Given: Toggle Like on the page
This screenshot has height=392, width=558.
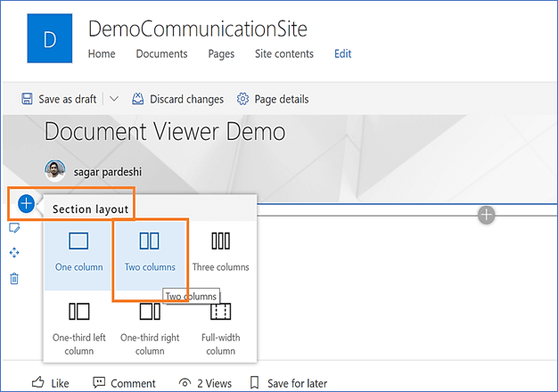Looking at the screenshot, I should [x=50, y=383].
